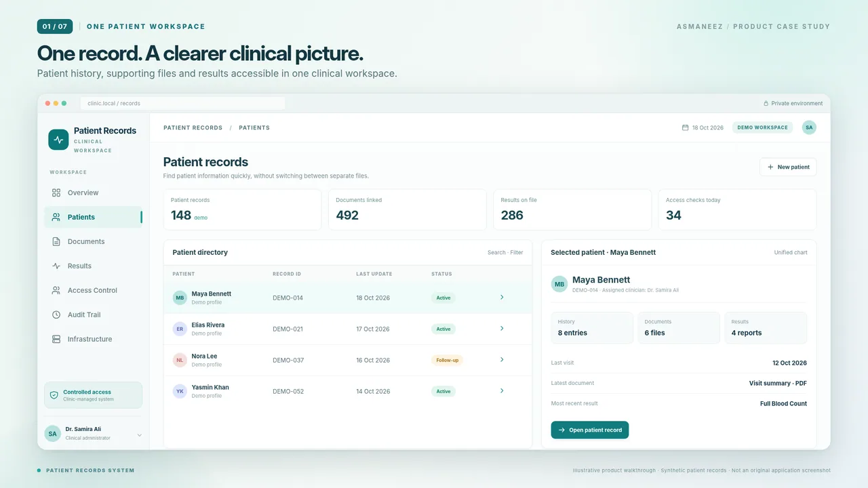Click the MB avatar in Maya Bennett row
Viewport: 868px width, 488px height.
(180, 298)
